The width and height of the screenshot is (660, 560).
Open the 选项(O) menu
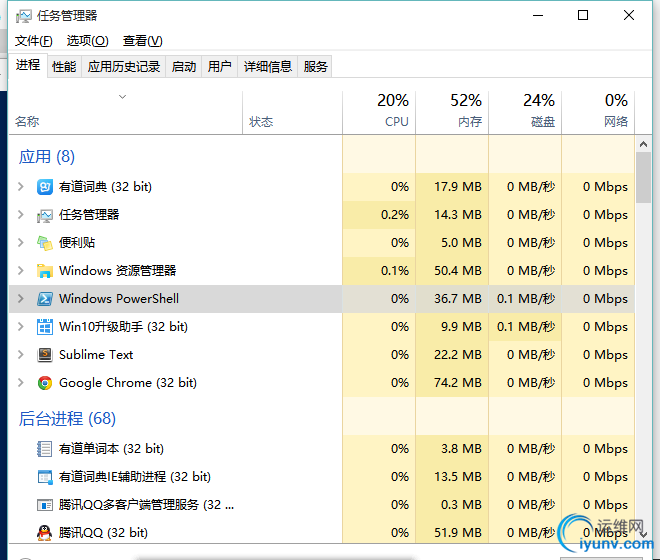pos(88,41)
